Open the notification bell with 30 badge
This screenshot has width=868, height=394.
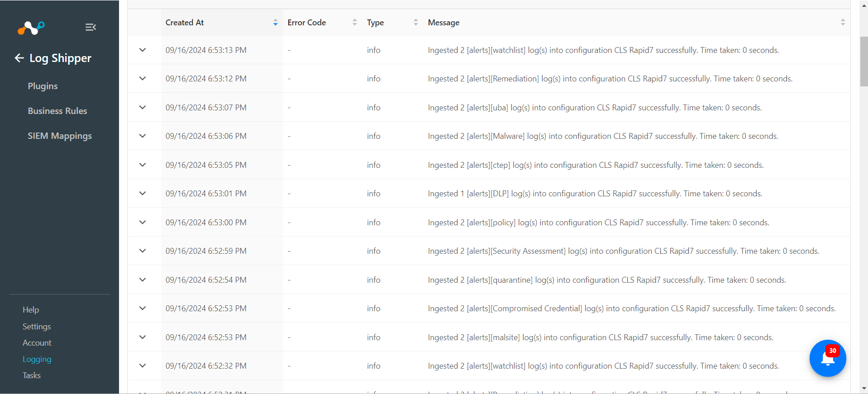tap(828, 358)
